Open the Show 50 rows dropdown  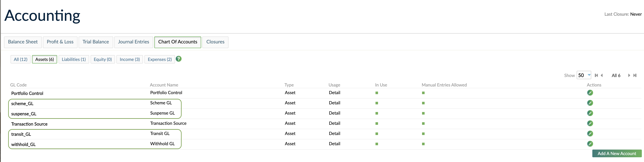pyautogui.click(x=584, y=75)
